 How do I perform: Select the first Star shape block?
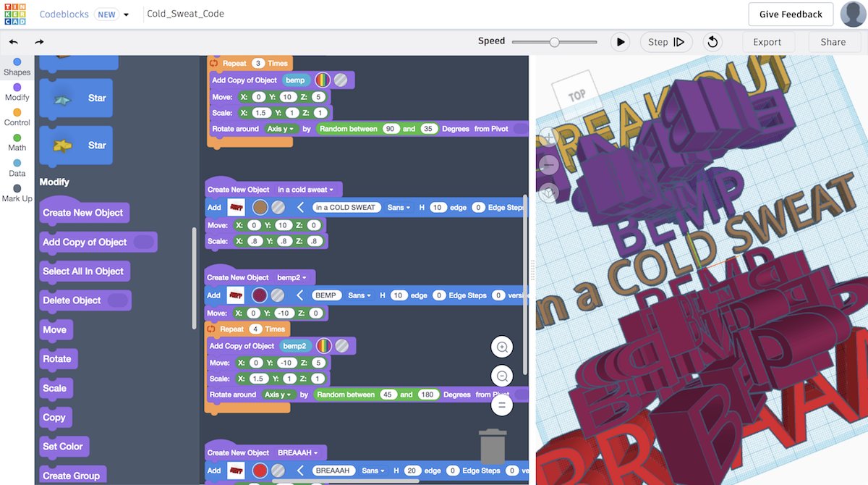(x=76, y=98)
